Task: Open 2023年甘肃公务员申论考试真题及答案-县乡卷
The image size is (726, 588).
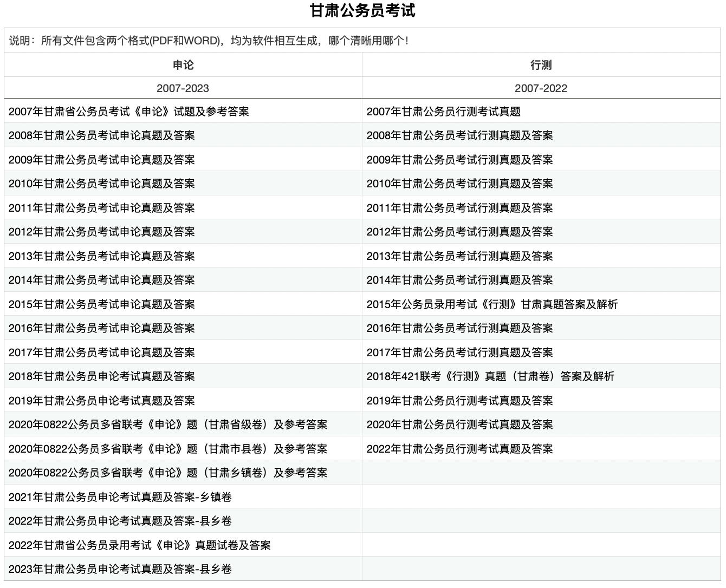Action: [x=120, y=569]
